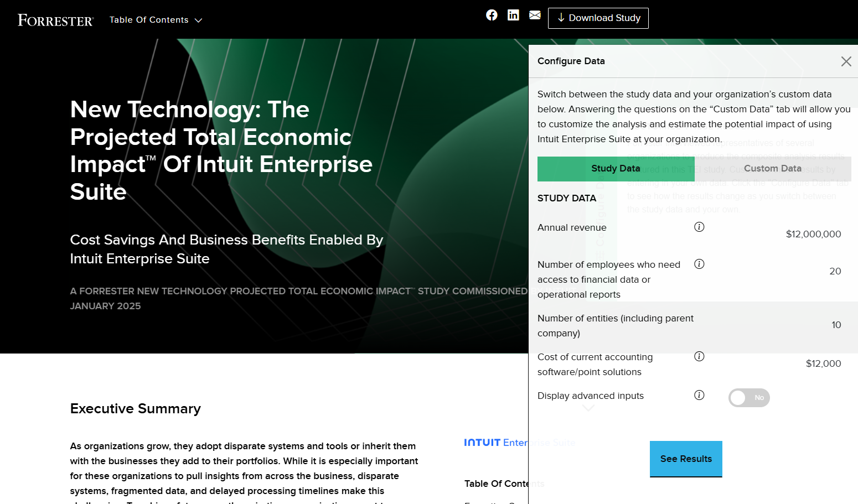This screenshot has width=858, height=504.
Task: Select the $12,000 software cost value
Action: click(x=823, y=363)
